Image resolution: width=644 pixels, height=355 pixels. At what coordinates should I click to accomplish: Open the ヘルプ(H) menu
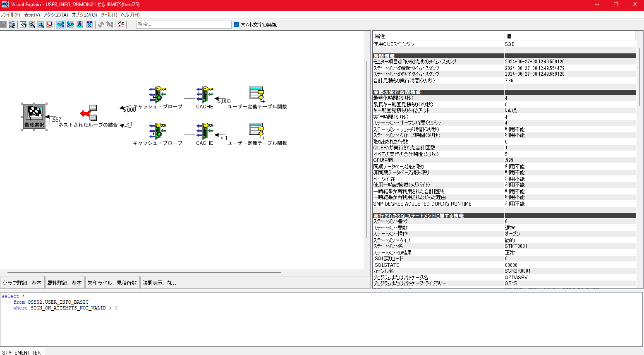click(130, 14)
